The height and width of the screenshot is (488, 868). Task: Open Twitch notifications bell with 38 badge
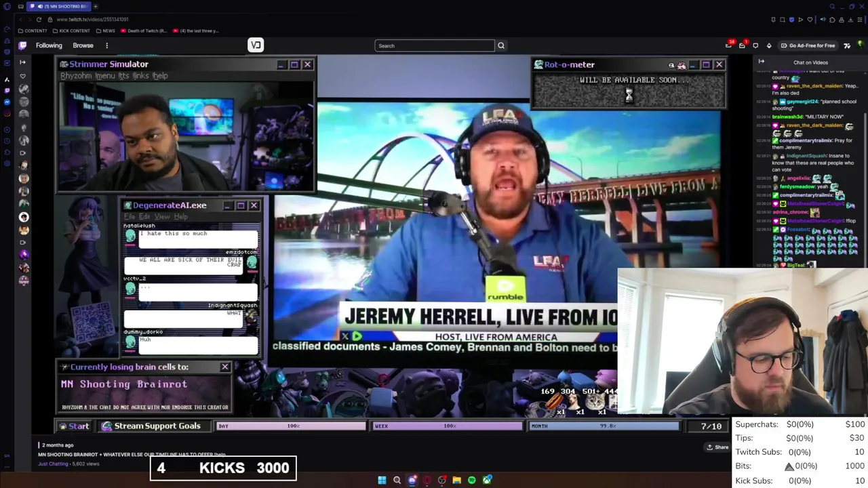click(729, 45)
